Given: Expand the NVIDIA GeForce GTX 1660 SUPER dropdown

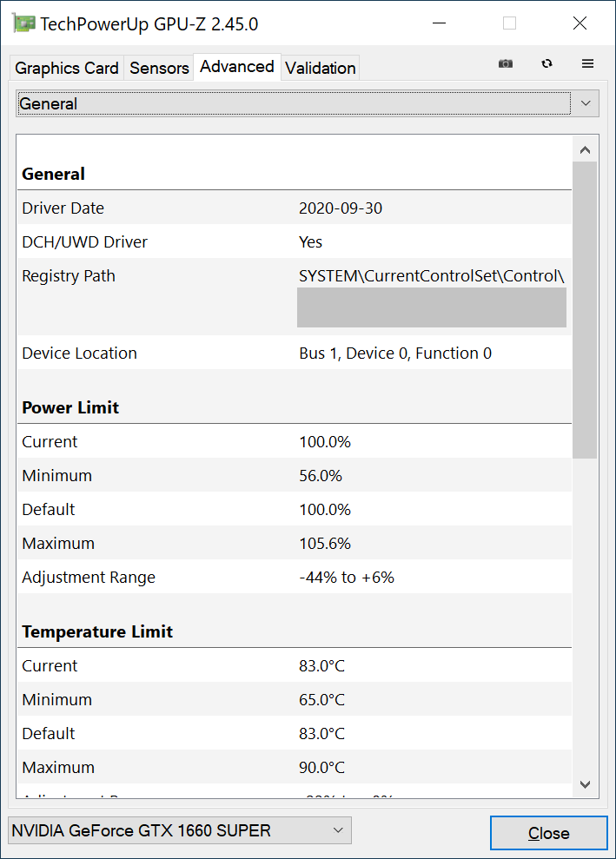Looking at the screenshot, I should tap(180, 830).
